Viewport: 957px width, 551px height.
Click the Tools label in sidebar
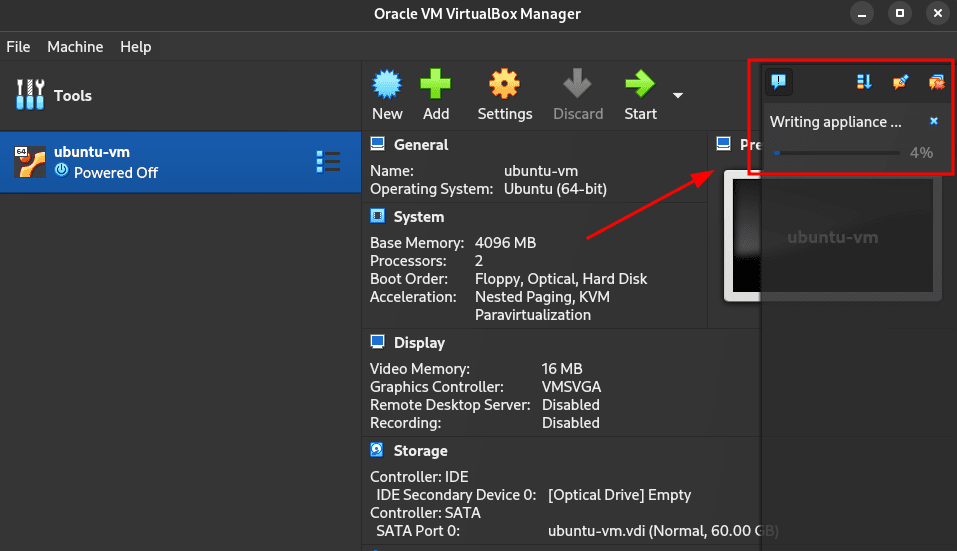tap(73, 96)
